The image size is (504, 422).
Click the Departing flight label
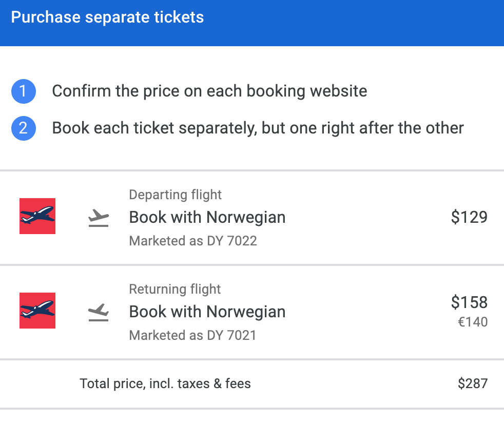176,195
